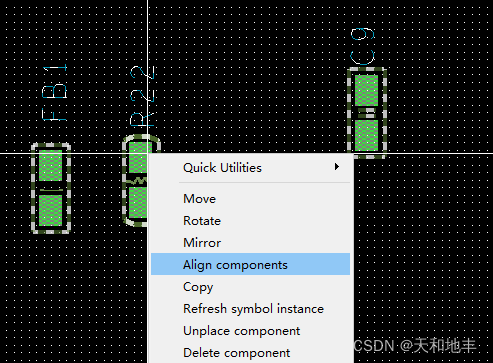Choose Delete component
Screen dimensions: 493x363
[x=250, y=353]
